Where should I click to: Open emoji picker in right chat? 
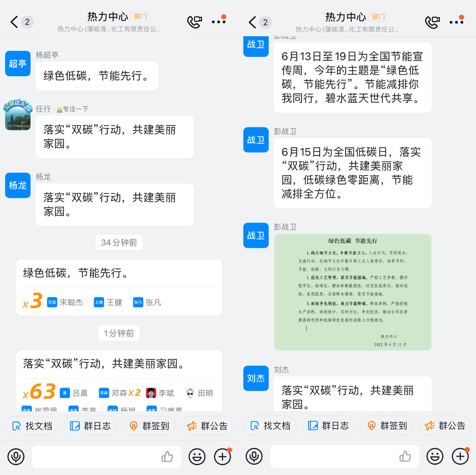pyautogui.click(x=435, y=457)
